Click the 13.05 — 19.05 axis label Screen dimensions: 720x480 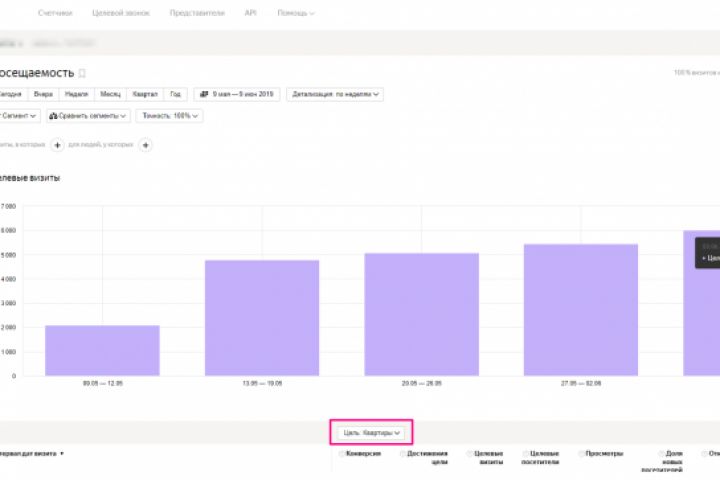click(262, 383)
